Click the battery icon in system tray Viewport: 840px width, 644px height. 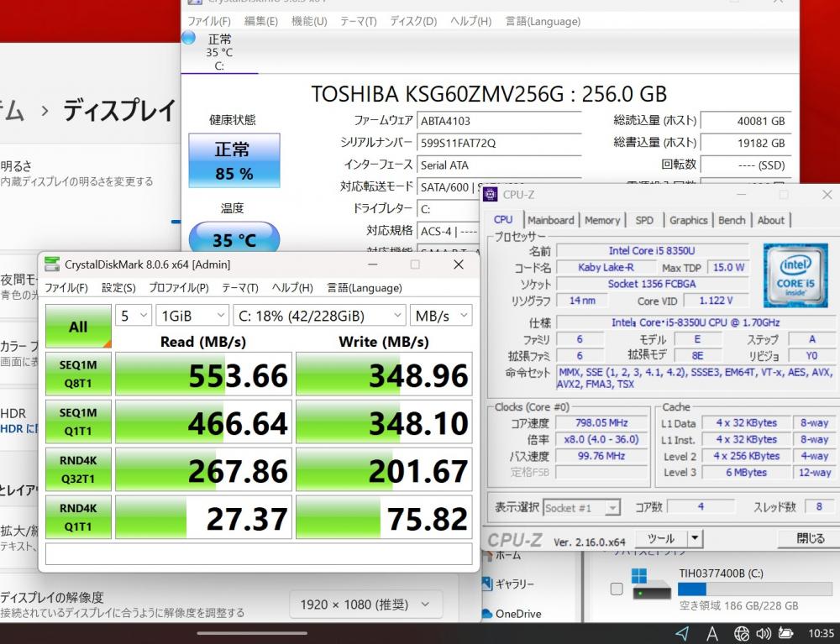[785, 633]
